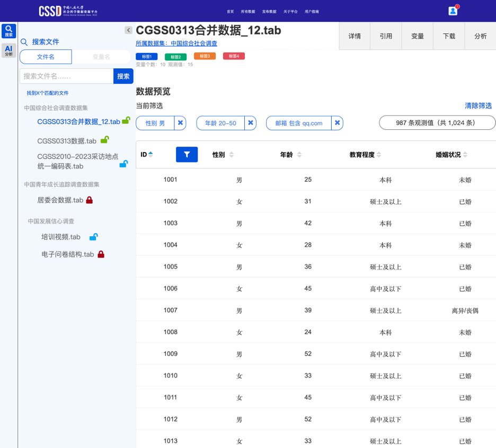Viewport: 496px width, 448px height.
Task: Click the 中国综合社会调查数据集 group heading
Action: point(56,108)
